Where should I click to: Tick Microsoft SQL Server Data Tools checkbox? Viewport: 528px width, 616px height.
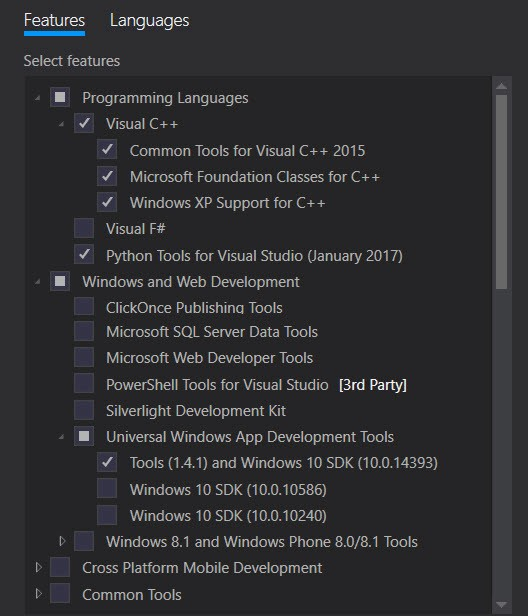[84, 331]
